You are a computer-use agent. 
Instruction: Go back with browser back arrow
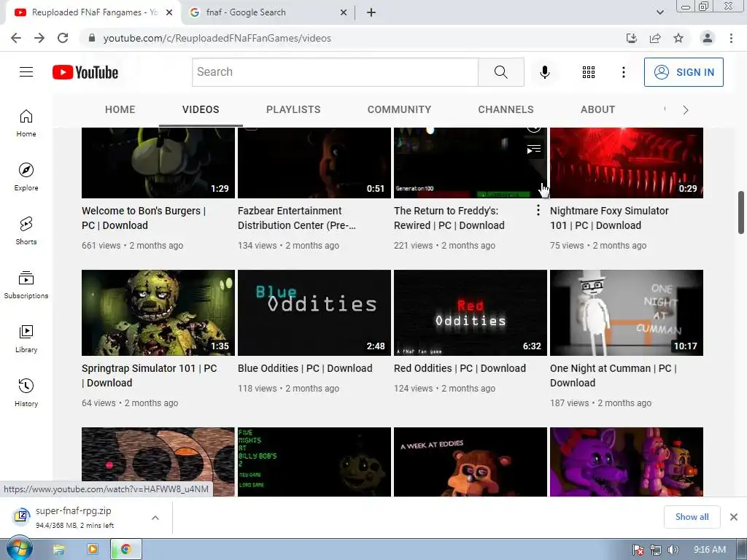16,38
